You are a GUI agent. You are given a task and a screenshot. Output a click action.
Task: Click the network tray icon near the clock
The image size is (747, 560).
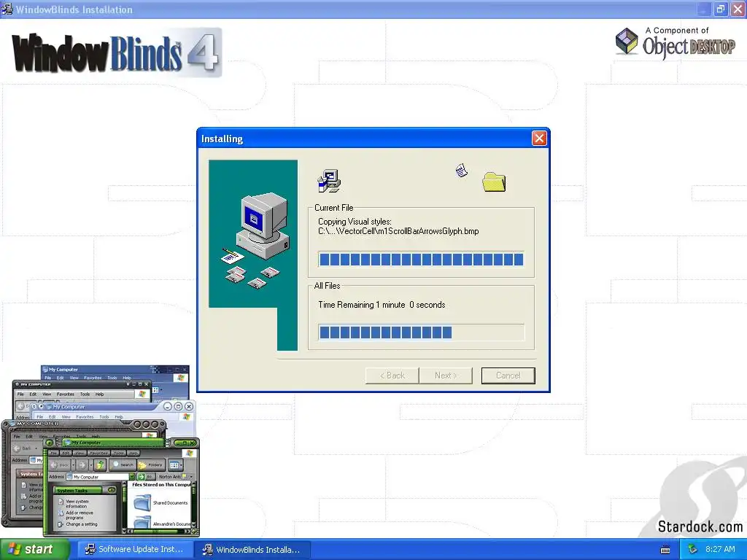[x=692, y=550]
